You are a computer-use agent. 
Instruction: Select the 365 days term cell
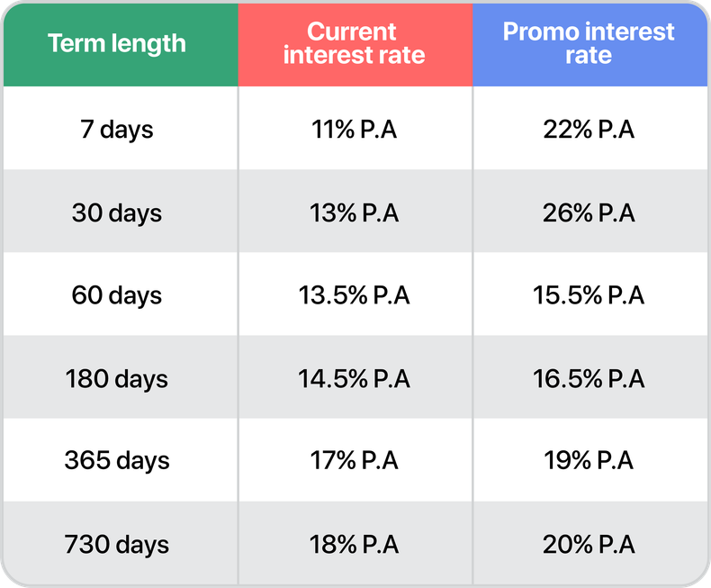(x=117, y=461)
